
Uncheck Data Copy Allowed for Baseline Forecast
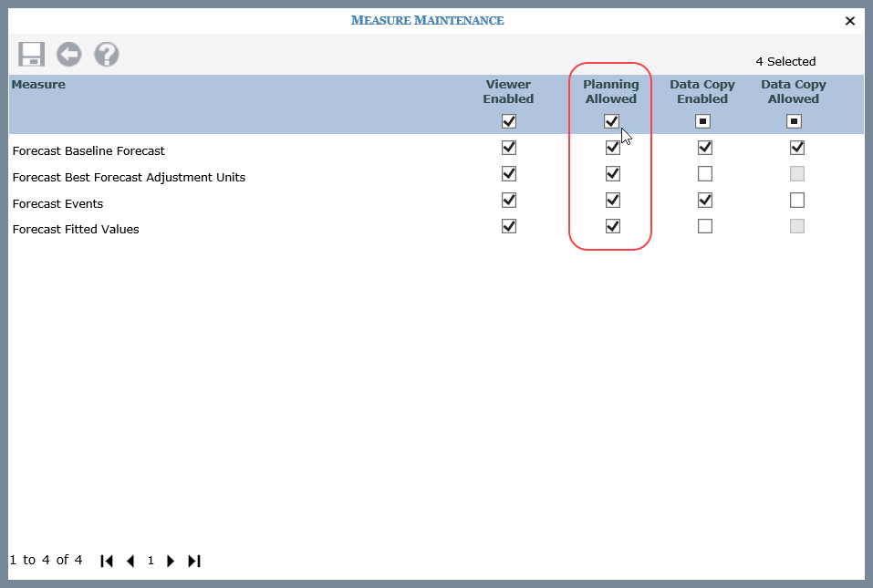797,148
